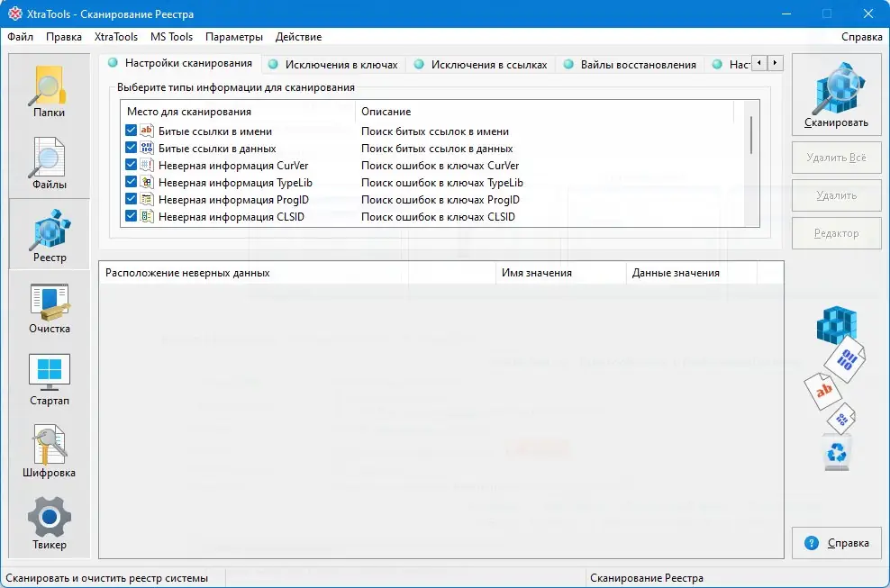This screenshot has height=588, width=890.
Task: Click the 'ab' icon beside Битые ссылки в имени
Action: pyautogui.click(x=147, y=131)
